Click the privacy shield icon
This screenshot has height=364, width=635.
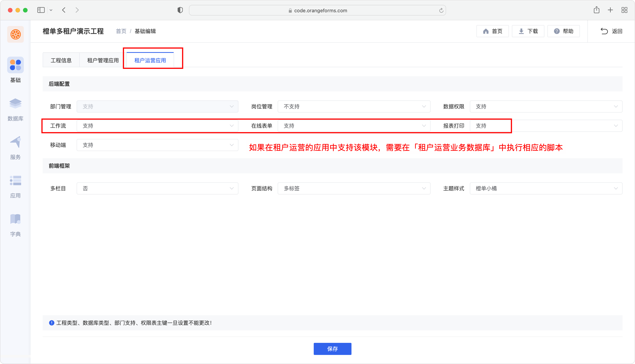[180, 10]
